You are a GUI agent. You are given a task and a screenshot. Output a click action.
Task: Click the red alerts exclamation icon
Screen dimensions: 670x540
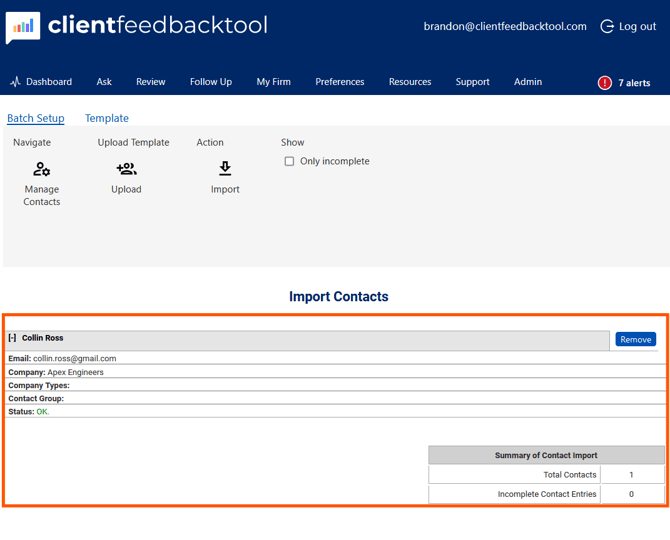605,82
